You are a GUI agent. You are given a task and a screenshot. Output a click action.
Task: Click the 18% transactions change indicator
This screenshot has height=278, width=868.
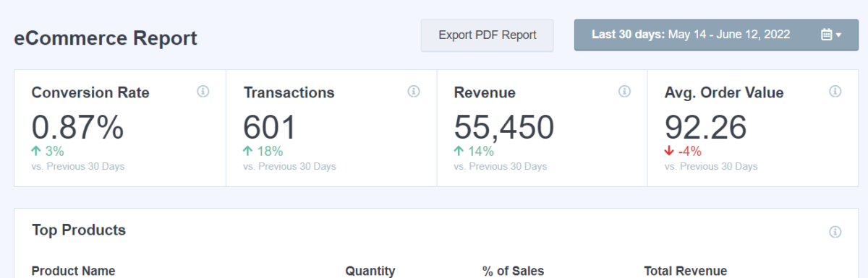[263, 152]
